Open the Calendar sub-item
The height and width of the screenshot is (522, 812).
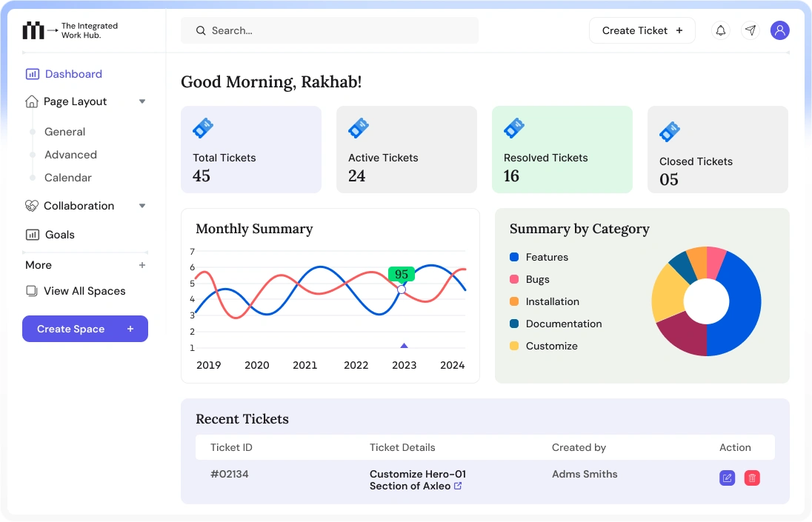(x=68, y=178)
